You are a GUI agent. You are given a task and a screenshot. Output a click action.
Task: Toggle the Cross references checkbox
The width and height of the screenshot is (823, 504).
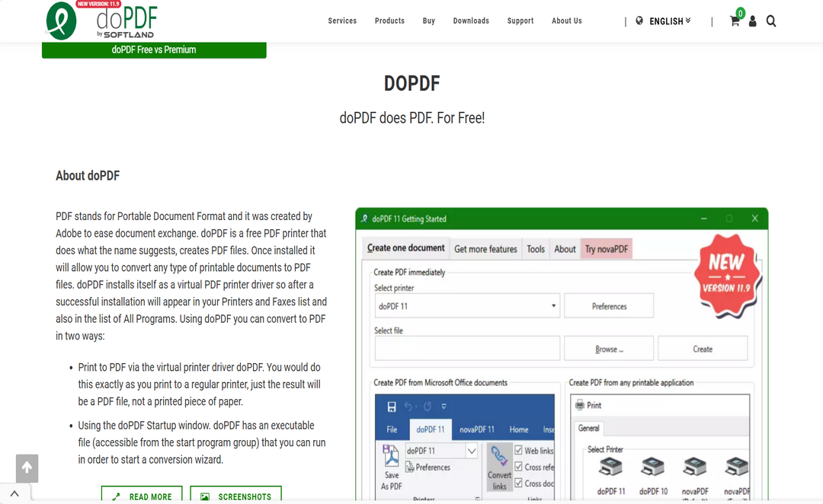pyautogui.click(x=517, y=467)
